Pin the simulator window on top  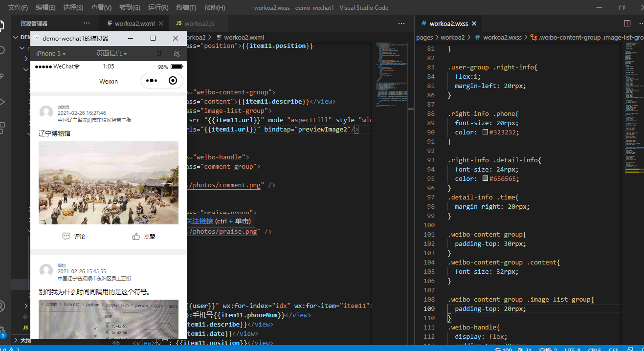point(159,54)
